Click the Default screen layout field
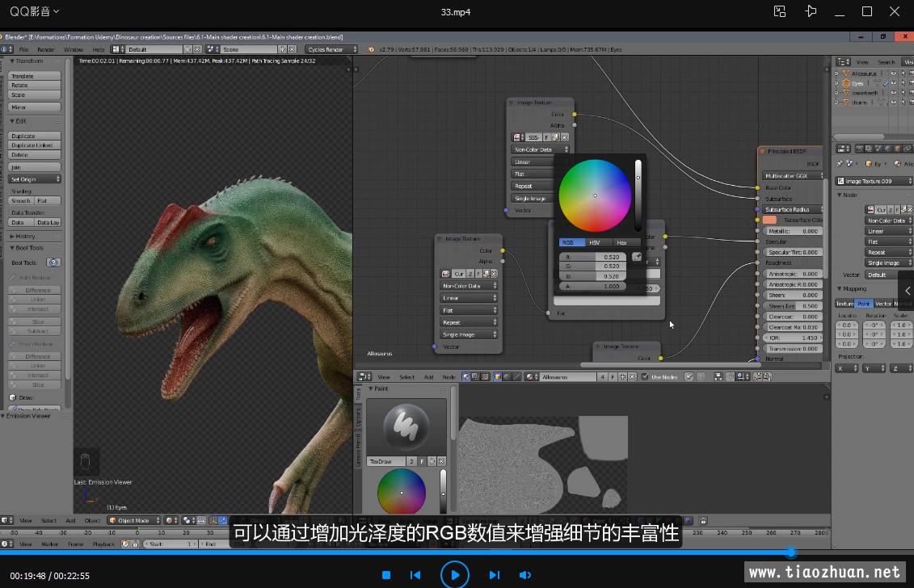This screenshot has width=914, height=588. [x=154, y=49]
